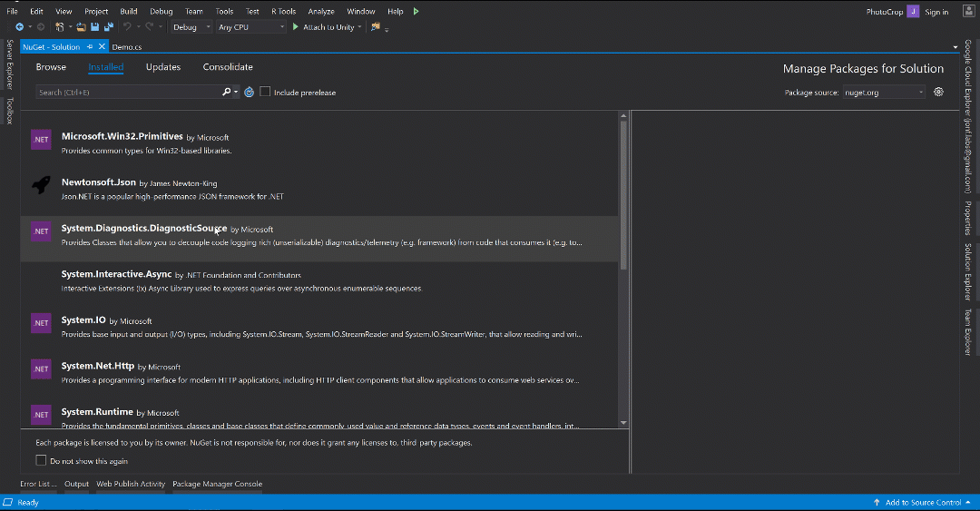Image resolution: width=980 pixels, height=511 pixels.
Task: Open the Toolbox side panel tab
Action: (x=9, y=111)
